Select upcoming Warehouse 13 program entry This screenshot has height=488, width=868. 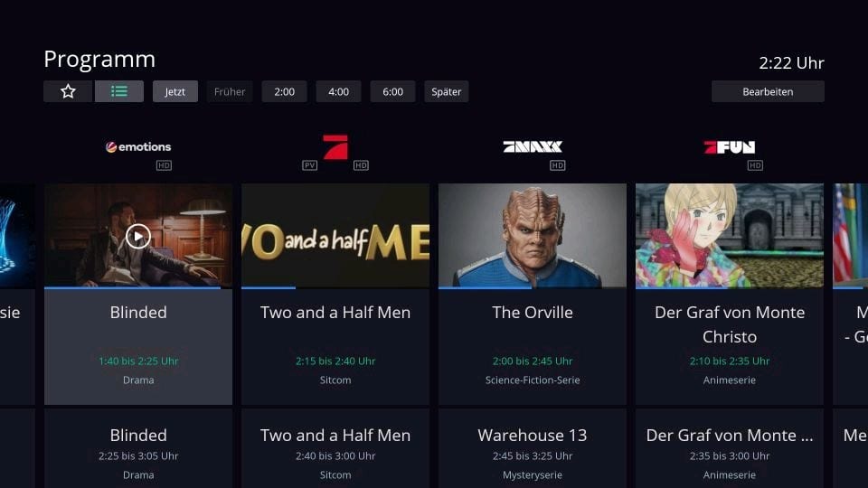[533, 449]
